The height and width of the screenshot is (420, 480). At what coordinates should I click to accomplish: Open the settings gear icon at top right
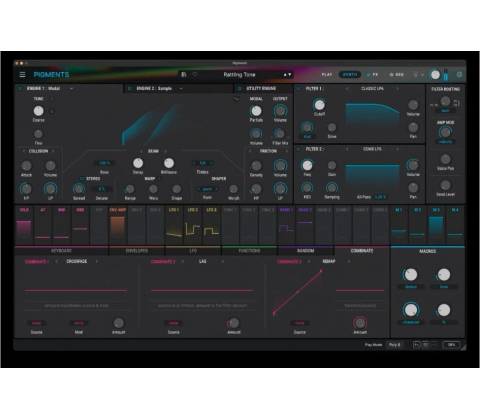point(459,75)
